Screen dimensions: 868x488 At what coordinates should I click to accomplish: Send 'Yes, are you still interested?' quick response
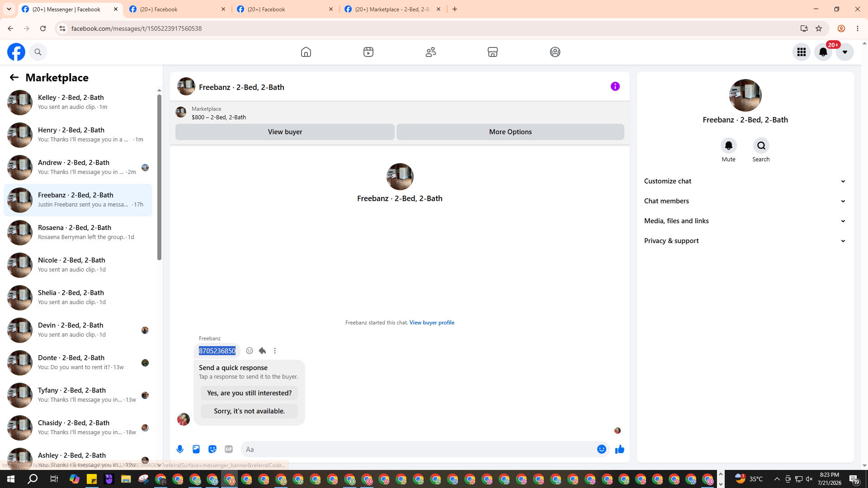pyautogui.click(x=250, y=393)
